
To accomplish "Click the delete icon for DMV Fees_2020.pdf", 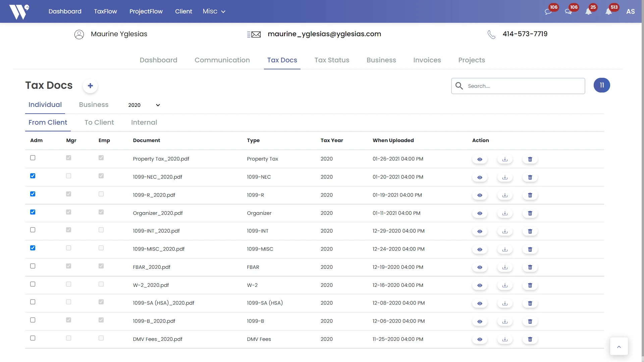I will [x=530, y=340].
